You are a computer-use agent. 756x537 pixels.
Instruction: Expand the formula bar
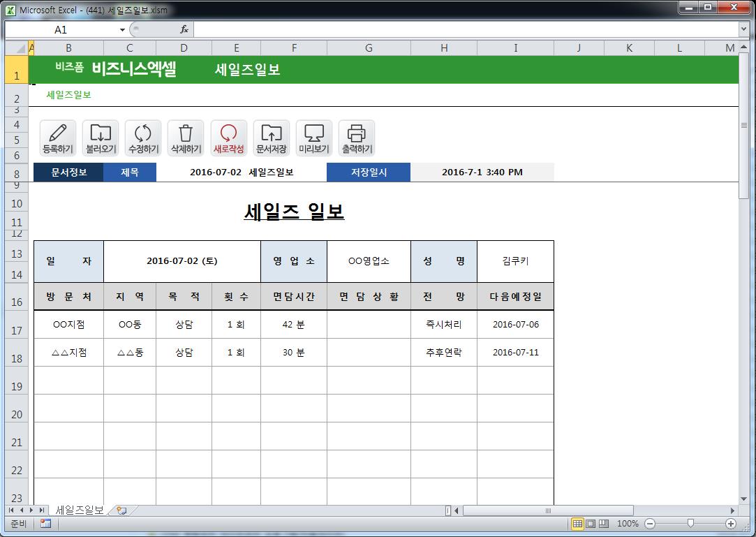click(x=743, y=29)
